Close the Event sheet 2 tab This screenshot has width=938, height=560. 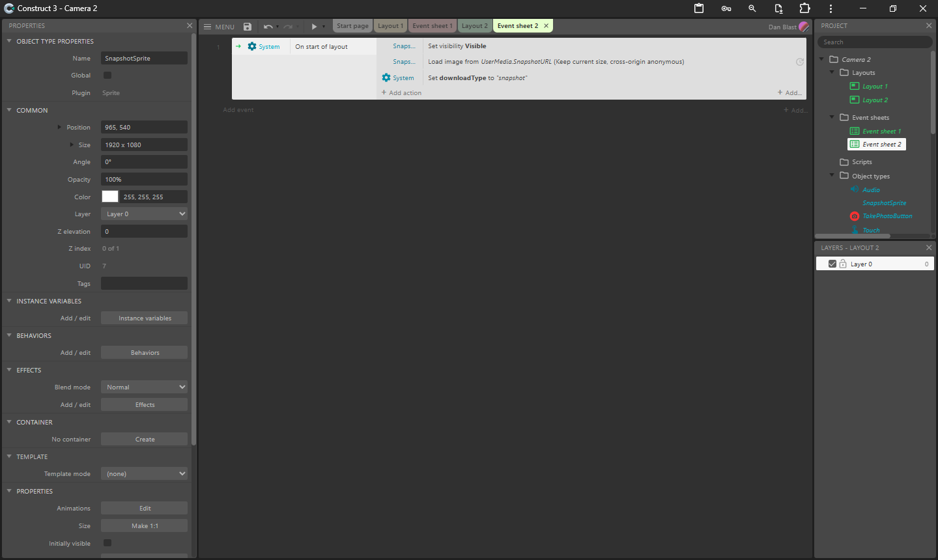pos(546,26)
